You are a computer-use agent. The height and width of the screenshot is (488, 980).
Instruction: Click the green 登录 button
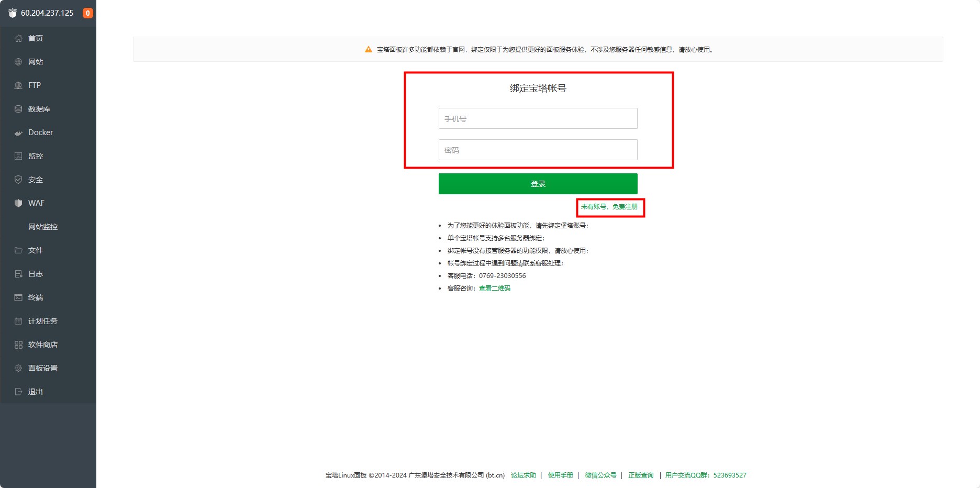[538, 184]
